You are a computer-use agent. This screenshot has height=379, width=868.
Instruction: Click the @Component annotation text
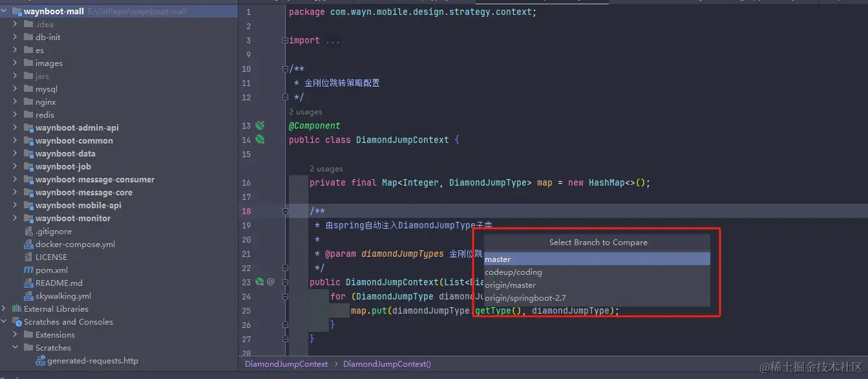[x=315, y=125]
